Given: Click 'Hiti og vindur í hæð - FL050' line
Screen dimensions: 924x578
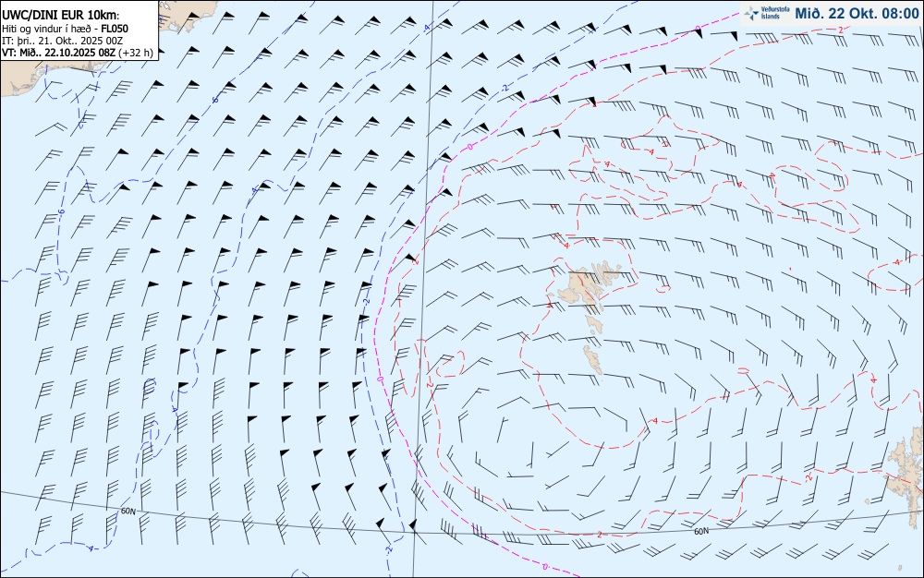Looking at the screenshot, I should tap(65, 29).
